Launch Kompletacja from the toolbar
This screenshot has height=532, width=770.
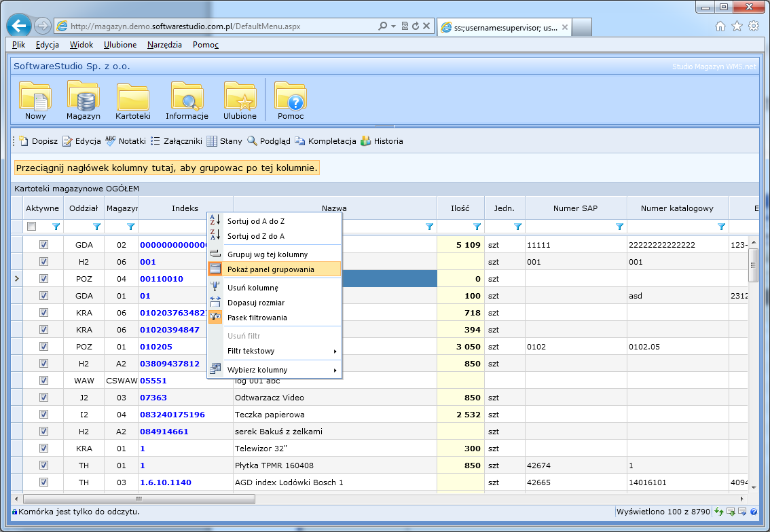tap(325, 141)
